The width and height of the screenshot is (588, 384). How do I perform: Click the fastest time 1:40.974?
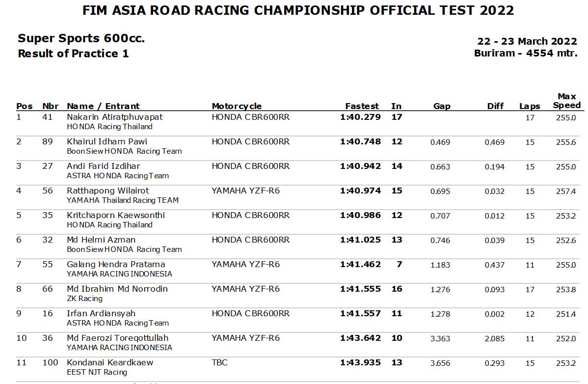point(360,191)
